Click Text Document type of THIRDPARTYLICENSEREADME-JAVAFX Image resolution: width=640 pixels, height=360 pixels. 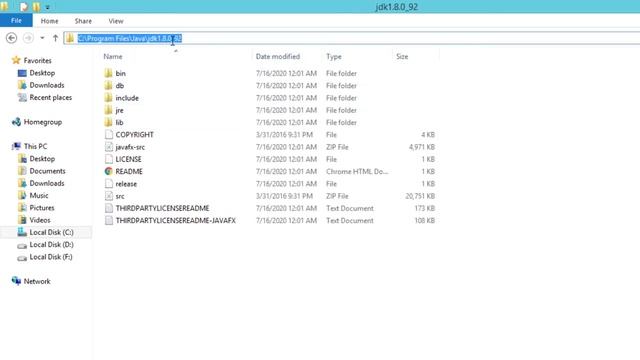(x=350, y=220)
